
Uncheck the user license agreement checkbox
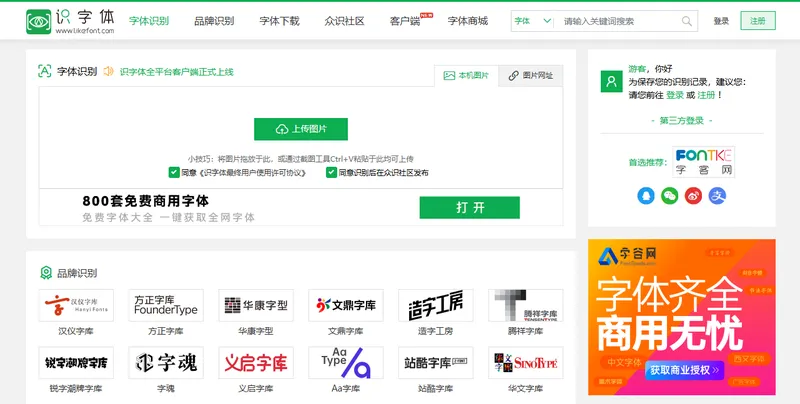coord(174,172)
